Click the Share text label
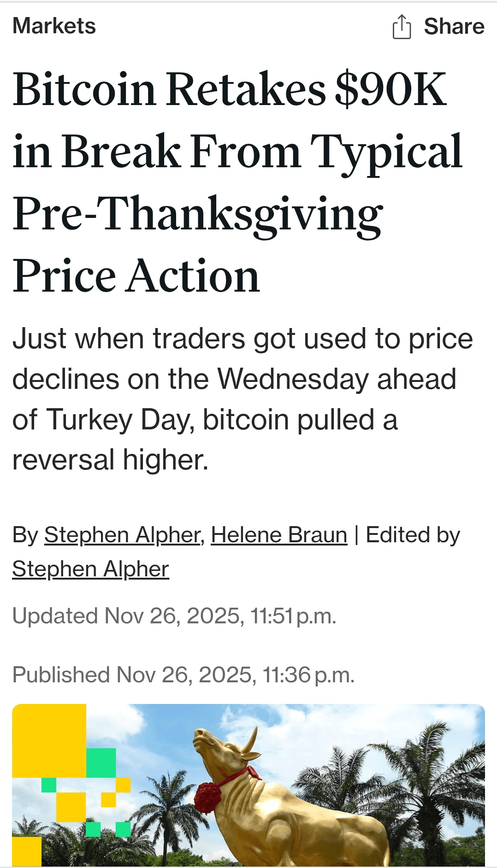This screenshot has height=868, width=497. pos(454,26)
